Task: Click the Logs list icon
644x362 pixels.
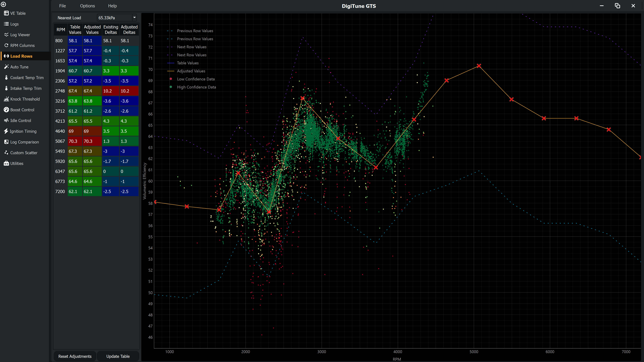Action: pyautogui.click(x=6, y=24)
